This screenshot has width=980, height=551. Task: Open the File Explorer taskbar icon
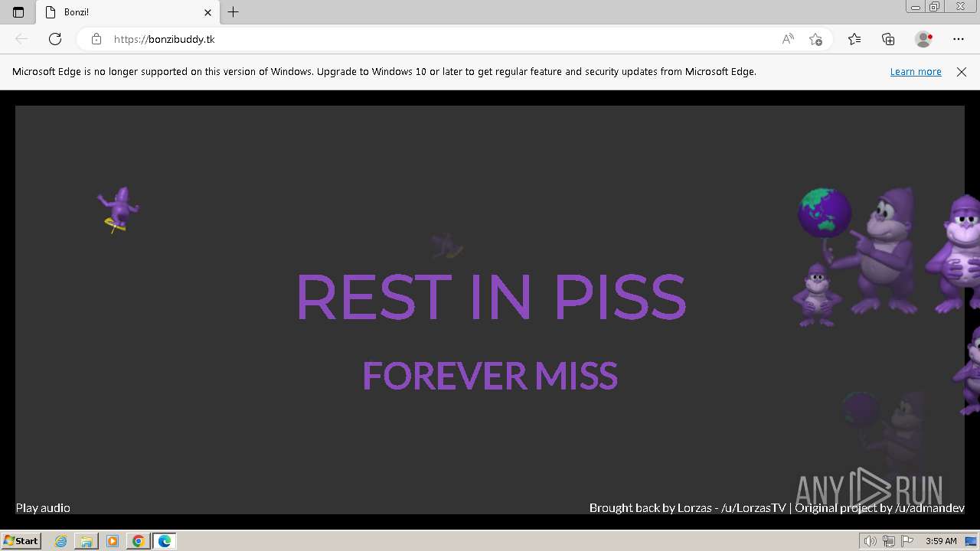coord(87,541)
